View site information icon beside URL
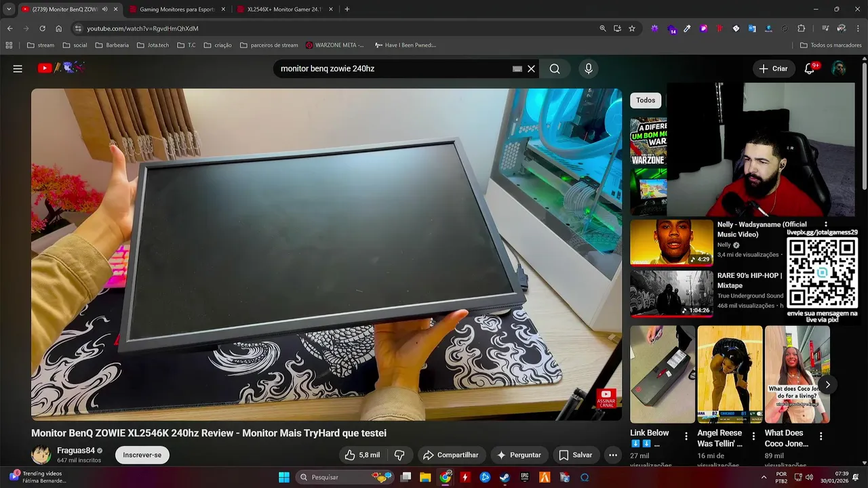This screenshot has height=488, width=868. (78, 28)
